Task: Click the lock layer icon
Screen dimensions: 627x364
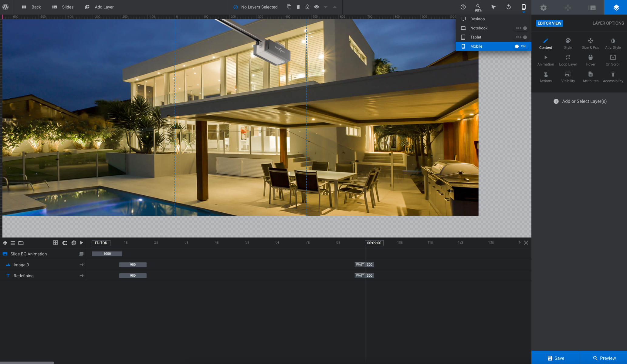Action: pos(307,7)
